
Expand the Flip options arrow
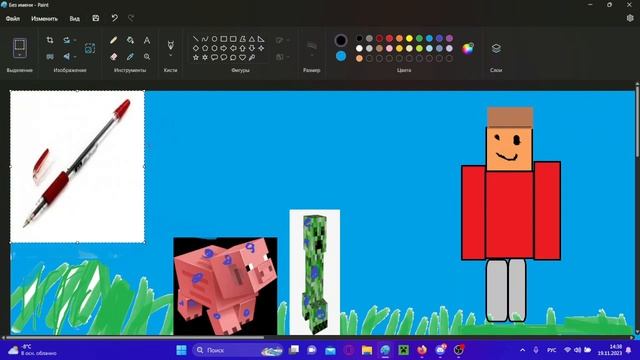tap(75, 57)
